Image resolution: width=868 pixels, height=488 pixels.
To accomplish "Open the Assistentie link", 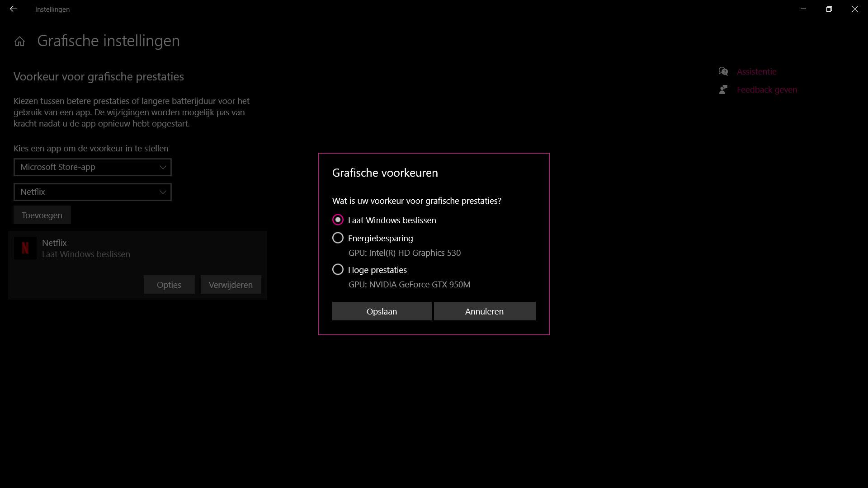I will (x=756, y=71).
